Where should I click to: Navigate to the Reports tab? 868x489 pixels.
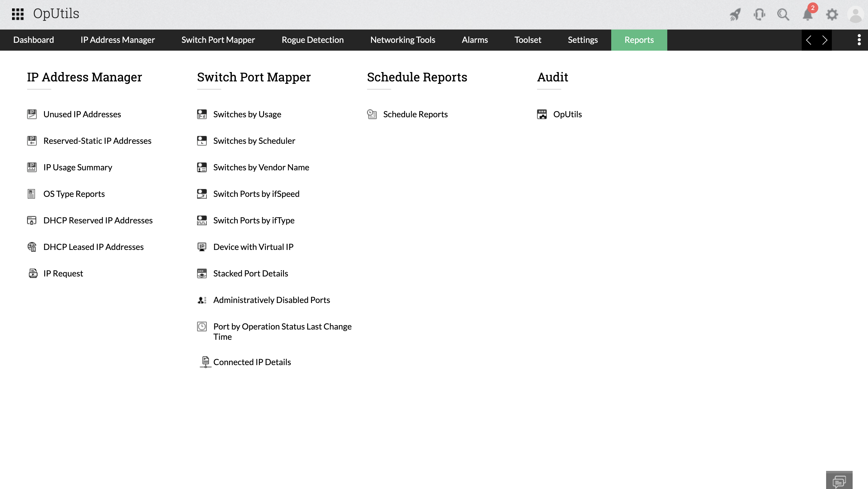[x=639, y=40]
